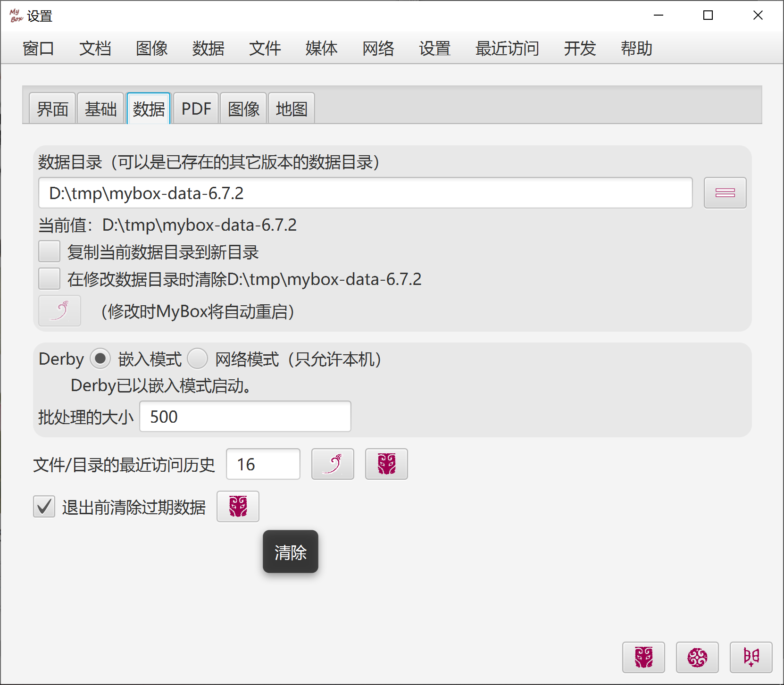Click the swirl confirm button beside restart note
The width and height of the screenshot is (784, 685).
(59, 311)
